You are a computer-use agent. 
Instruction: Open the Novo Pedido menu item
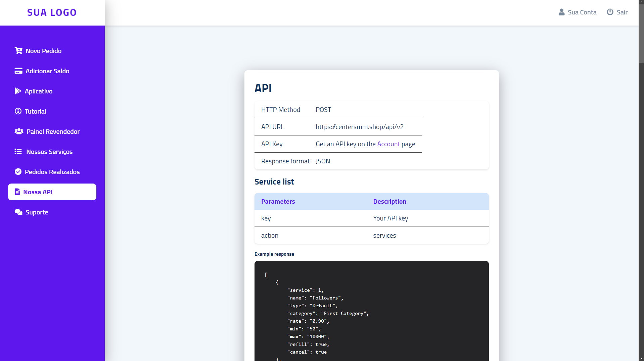point(43,51)
